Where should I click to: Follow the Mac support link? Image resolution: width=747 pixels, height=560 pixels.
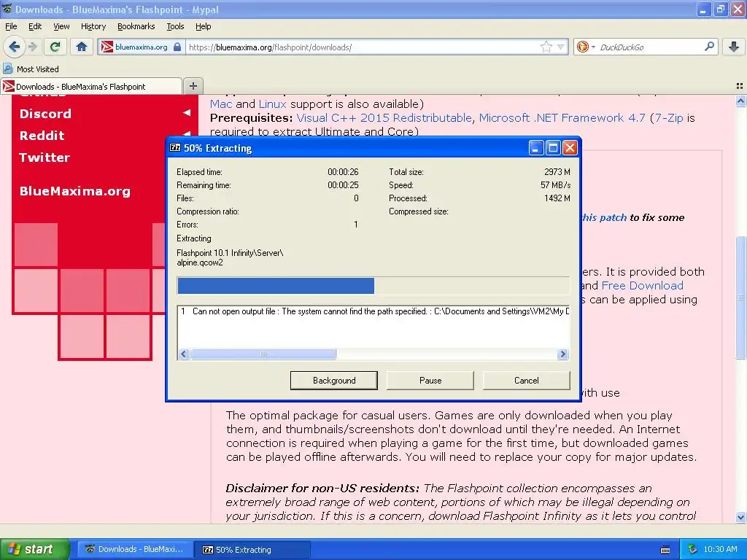tap(221, 104)
